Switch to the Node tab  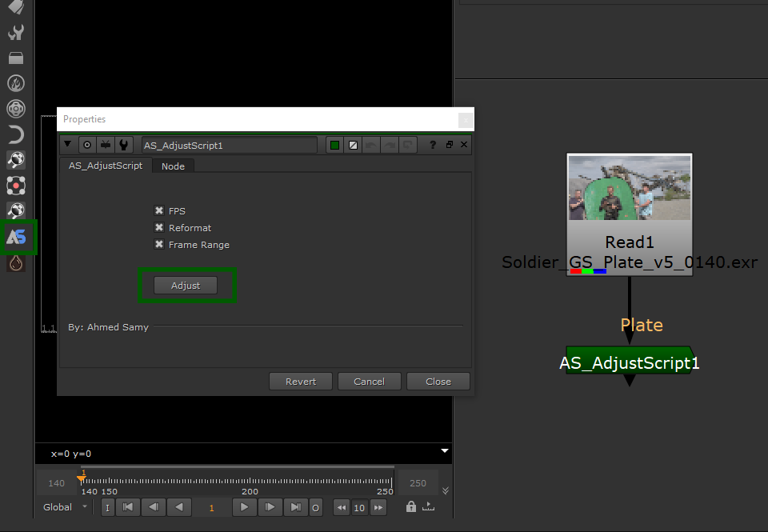point(173,166)
